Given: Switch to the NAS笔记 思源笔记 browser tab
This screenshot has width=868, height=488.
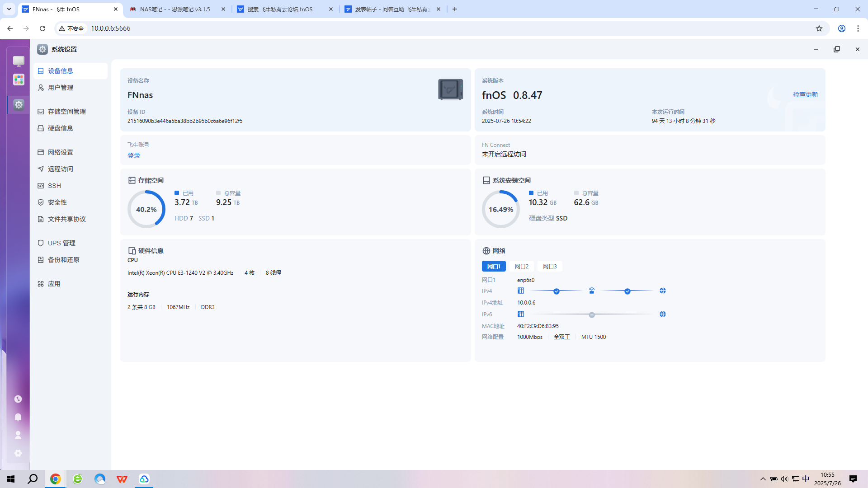Looking at the screenshot, I should click(177, 9).
